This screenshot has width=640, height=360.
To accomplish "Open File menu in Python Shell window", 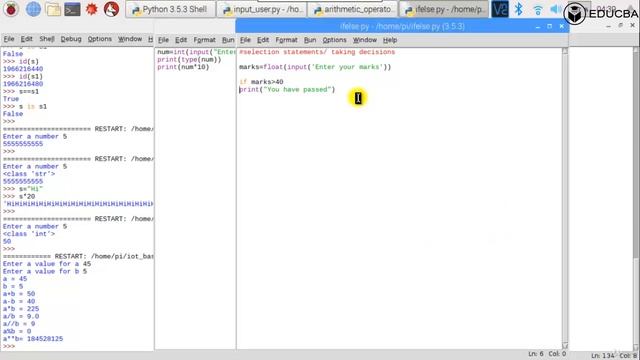I will click(9, 39).
